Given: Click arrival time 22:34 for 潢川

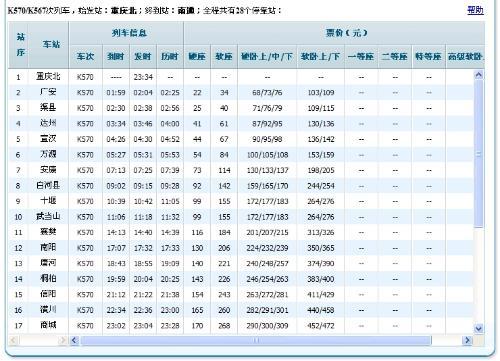Looking at the screenshot, I should 116,311.
